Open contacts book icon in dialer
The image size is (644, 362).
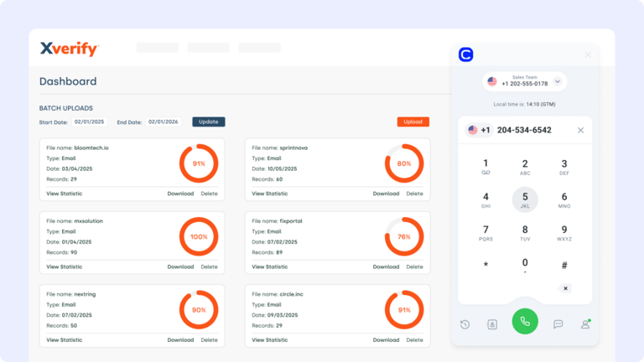(x=492, y=324)
